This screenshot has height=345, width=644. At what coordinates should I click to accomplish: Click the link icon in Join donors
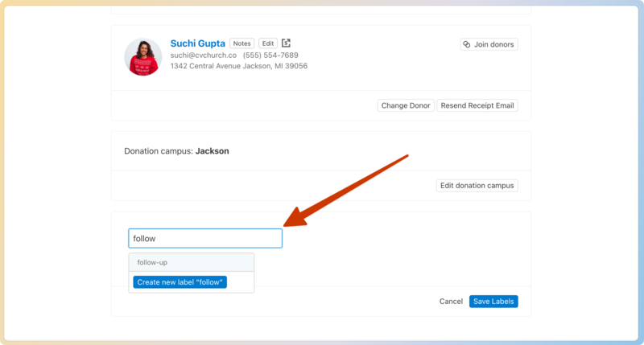point(467,44)
